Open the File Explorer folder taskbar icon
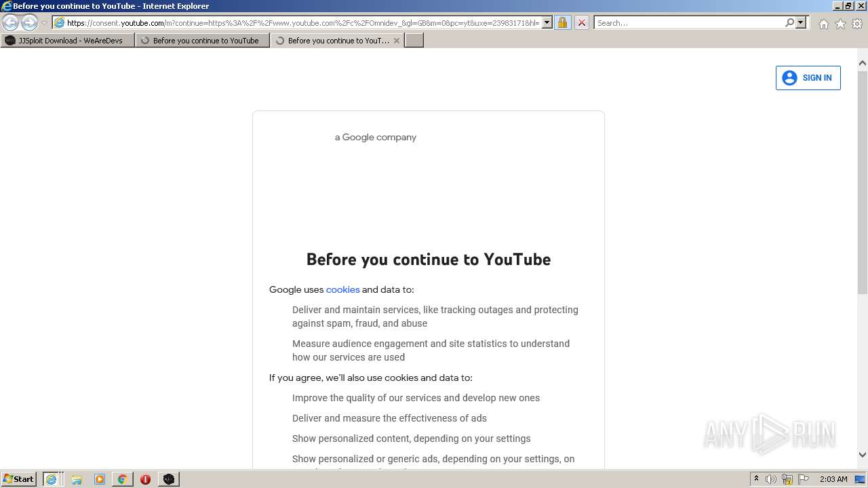This screenshot has height=488, width=868. click(77, 479)
